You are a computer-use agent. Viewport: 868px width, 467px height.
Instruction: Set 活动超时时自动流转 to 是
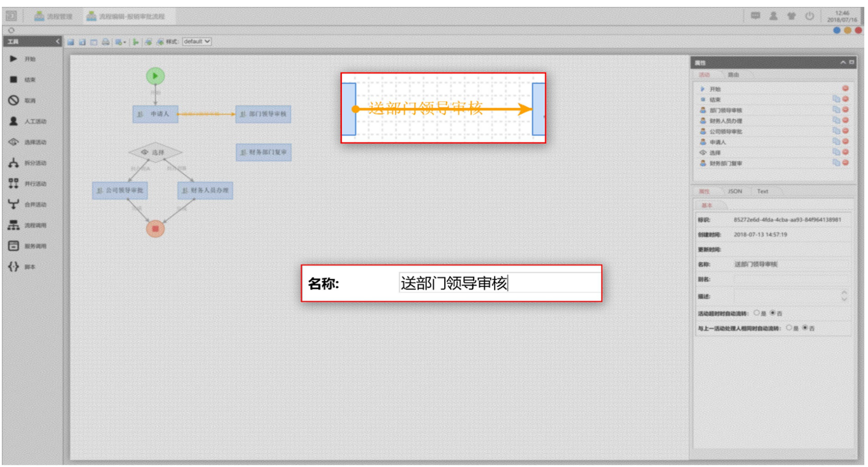pyautogui.click(x=756, y=313)
